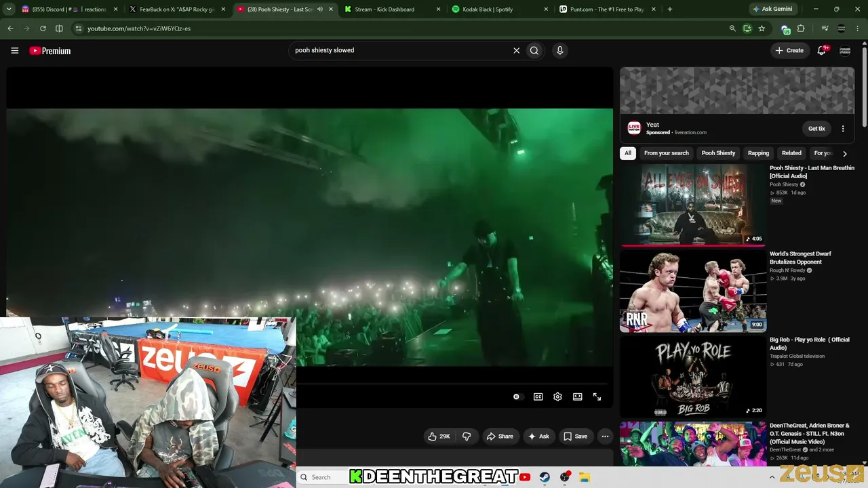Open Big Rob 'Play yo Role' thumbnail

pyautogui.click(x=693, y=377)
